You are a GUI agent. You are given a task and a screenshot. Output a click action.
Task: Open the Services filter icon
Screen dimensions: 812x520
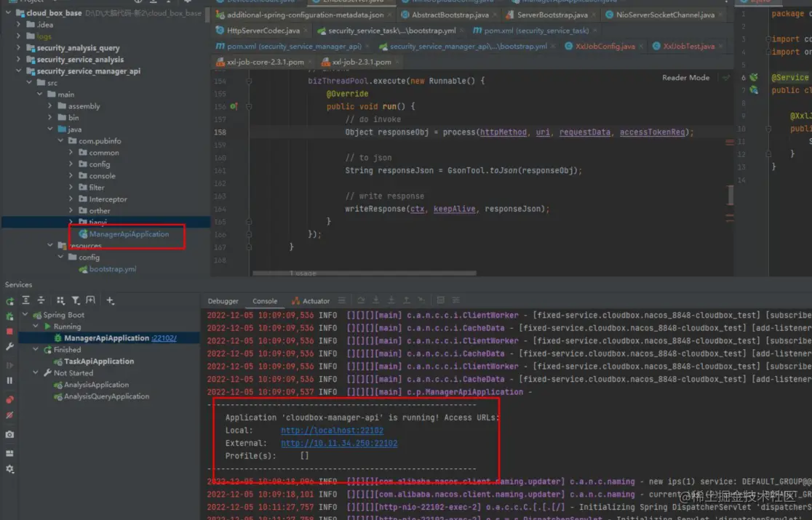[x=76, y=300]
